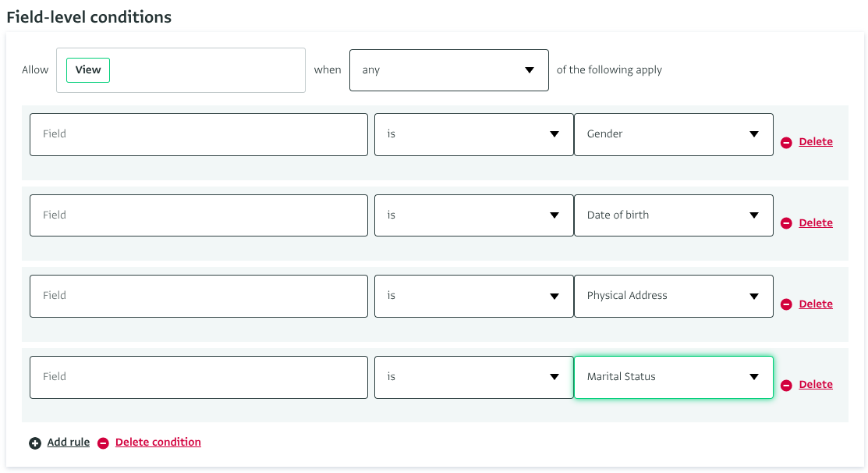Open the Marital Status value dropdown
This screenshot has width=868, height=473.
673,377
